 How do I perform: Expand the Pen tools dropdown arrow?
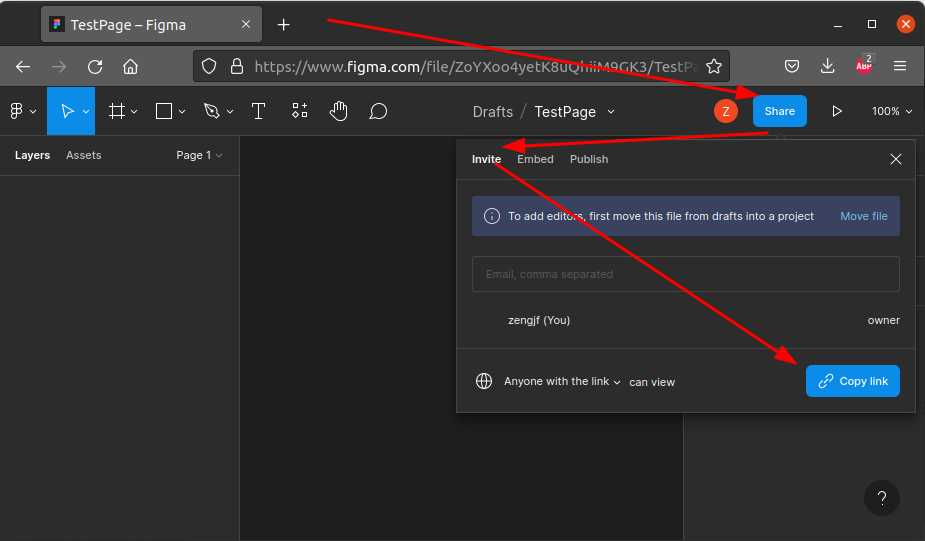click(x=229, y=112)
